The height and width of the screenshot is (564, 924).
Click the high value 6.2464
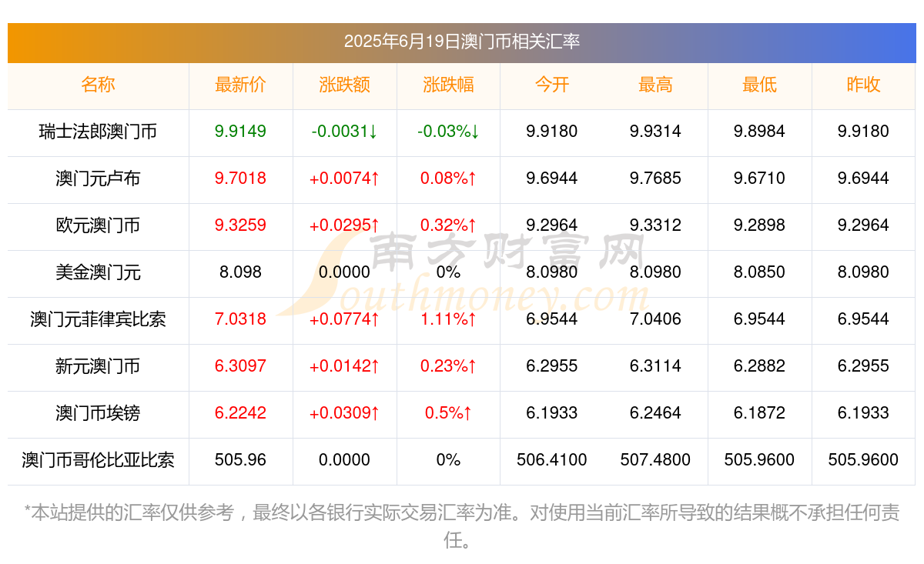tap(655, 413)
